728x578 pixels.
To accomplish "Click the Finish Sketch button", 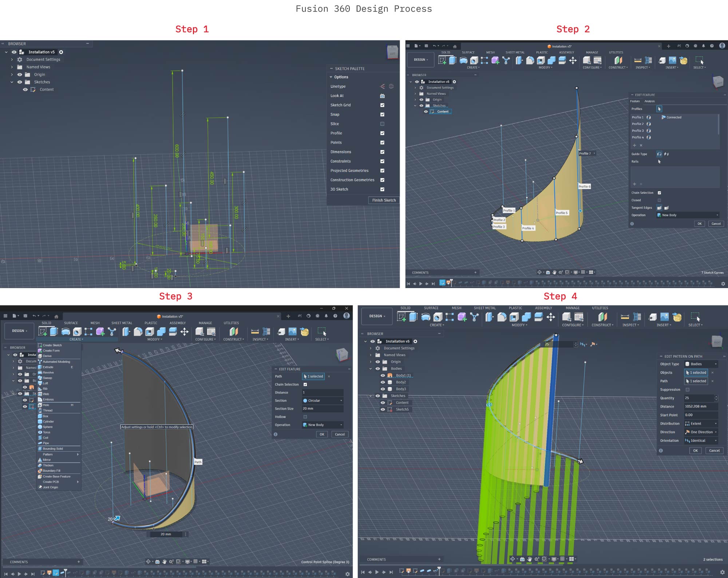I will tap(384, 200).
